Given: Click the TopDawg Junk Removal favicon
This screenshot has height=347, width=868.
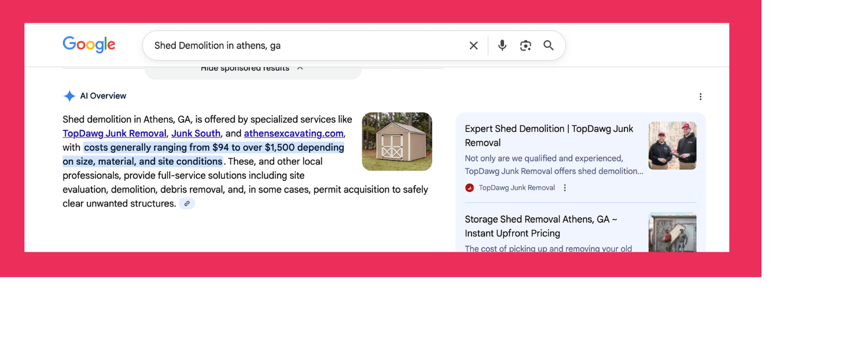Looking at the screenshot, I should click(x=470, y=188).
